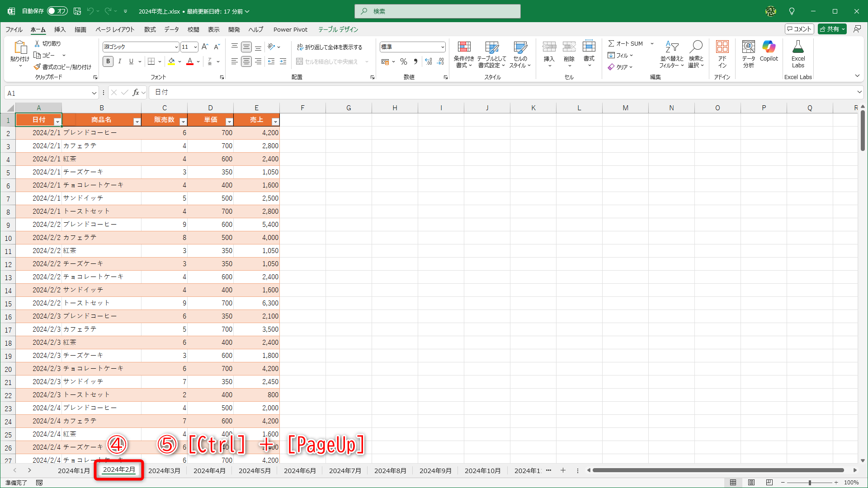Open the font color swatch picker
The height and width of the screenshot is (488, 868).
[198, 61]
